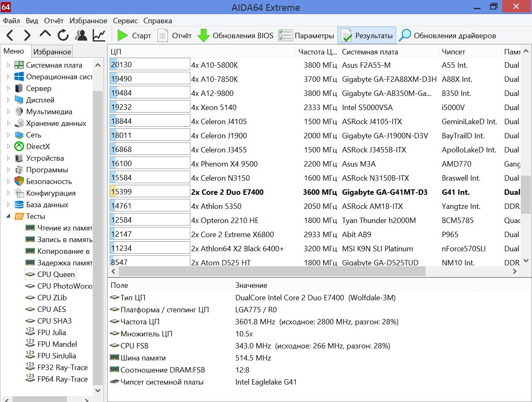
Task: Click the results list horizontal scrollbar
Action: [272, 271]
